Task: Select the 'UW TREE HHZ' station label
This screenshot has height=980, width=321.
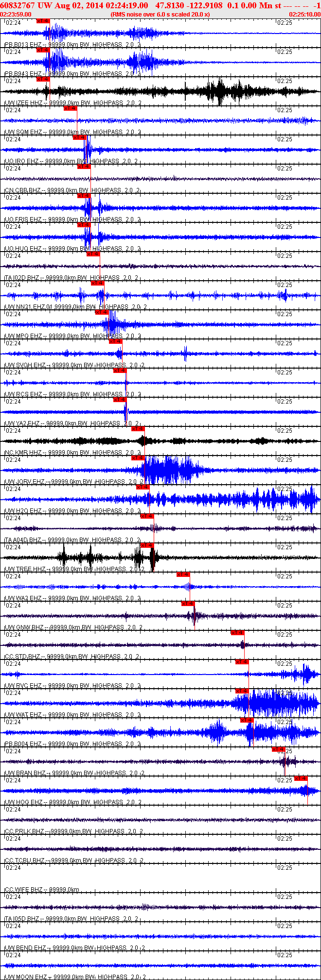Action: tap(25, 569)
